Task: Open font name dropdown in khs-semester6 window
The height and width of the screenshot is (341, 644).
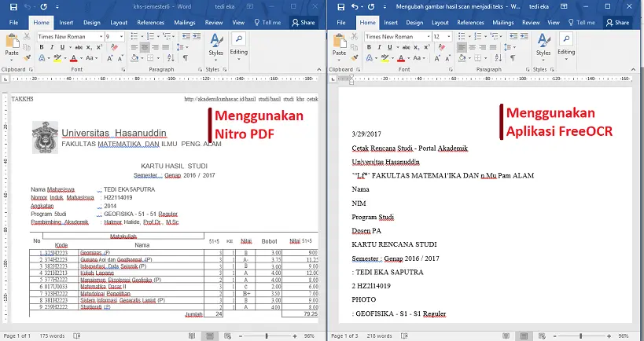Action: 101,36
